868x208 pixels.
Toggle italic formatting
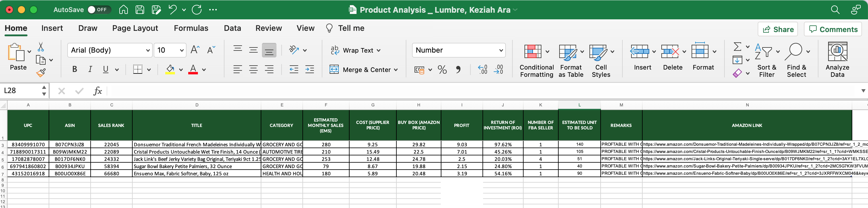click(x=90, y=70)
